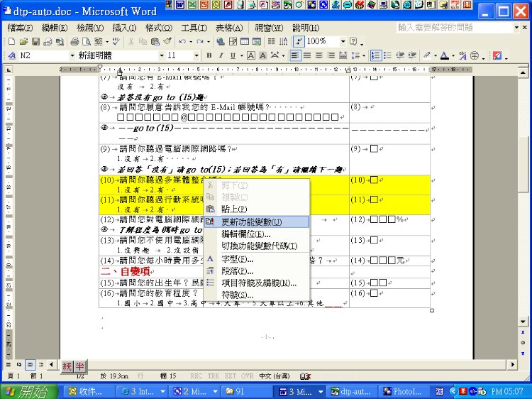Decrease paragraph indent
Screen dimensions: 532x399
click(x=400, y=55)
